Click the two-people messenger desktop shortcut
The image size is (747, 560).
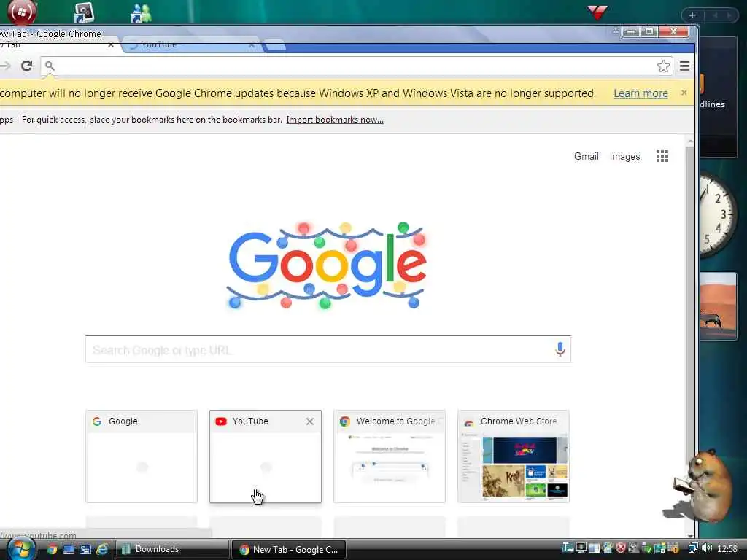[x=141, y=13]
